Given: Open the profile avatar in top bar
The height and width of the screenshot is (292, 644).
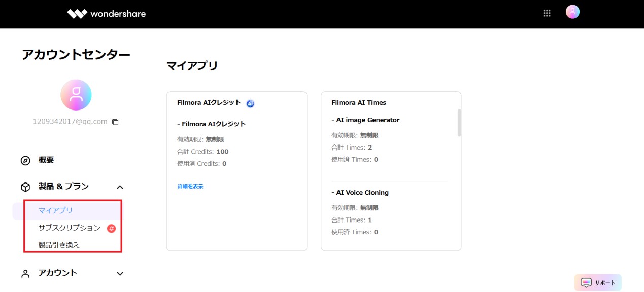Looking at the screenshot, I should [572, 12].
